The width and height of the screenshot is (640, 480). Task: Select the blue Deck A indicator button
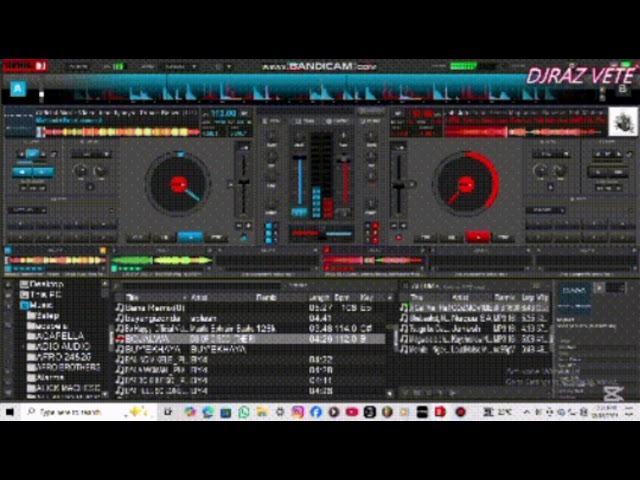[18, 88]
